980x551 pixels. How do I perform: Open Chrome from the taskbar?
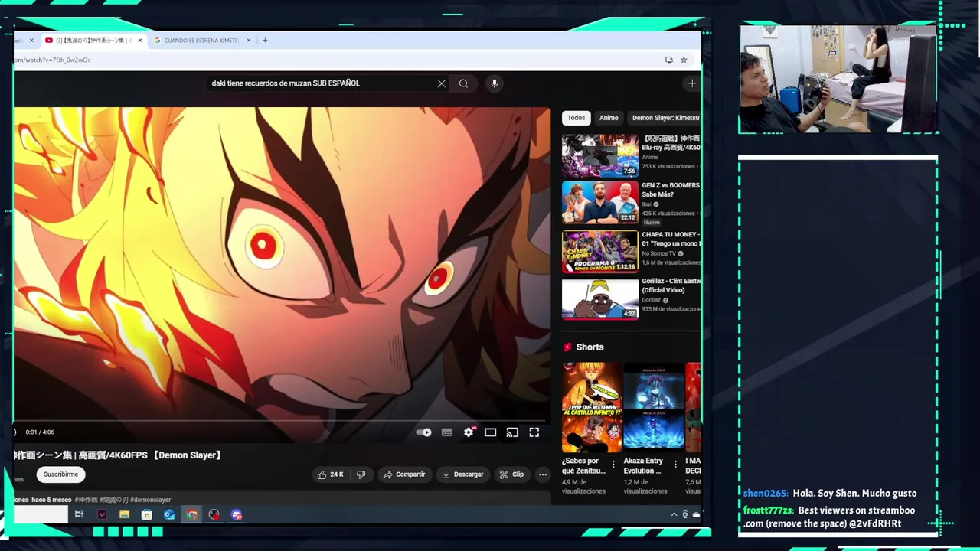[191, 514]
